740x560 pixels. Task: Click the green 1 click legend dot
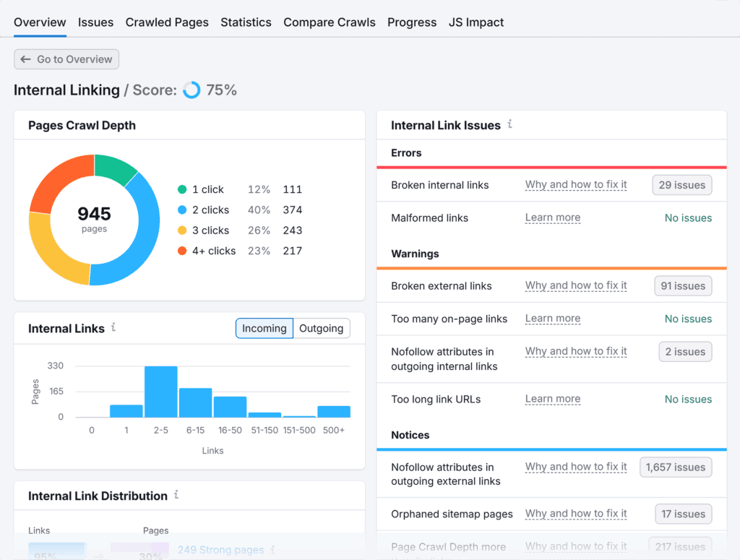pyautogui.click(x=183, y=189)
